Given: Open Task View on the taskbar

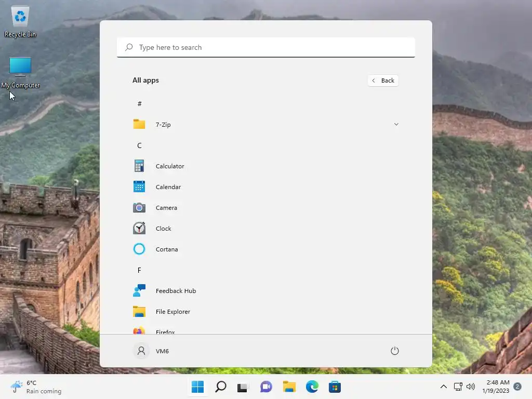Looking at the screenshot, I should tap(243, 387).
